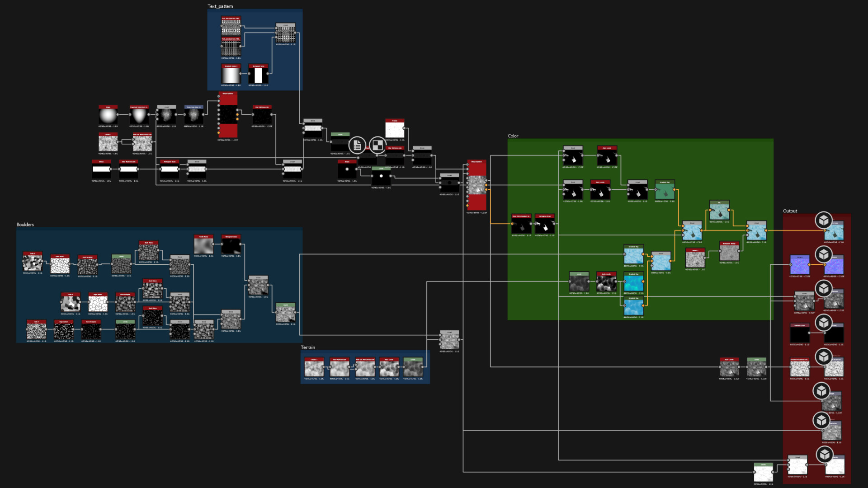Select the white Cracks node thumbnail
Viewport: 868px width, 488px height.
click(395, 130)
